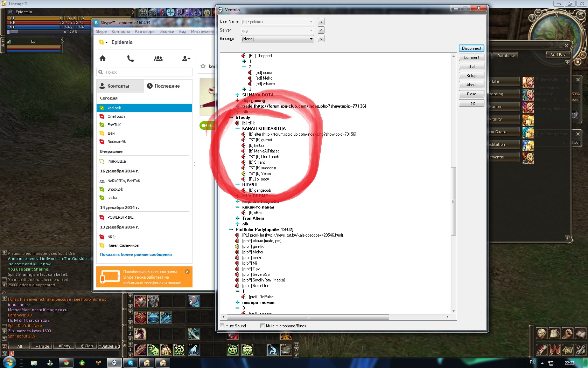Open Skype create group icon
The width and height of the screenshot is (588, 368).
[x=158, y=59]
